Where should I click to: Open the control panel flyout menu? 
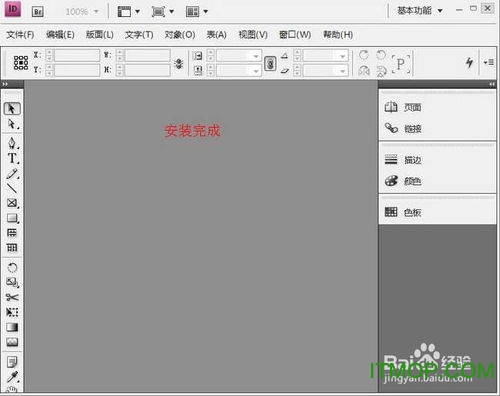(x=489, y=62)
